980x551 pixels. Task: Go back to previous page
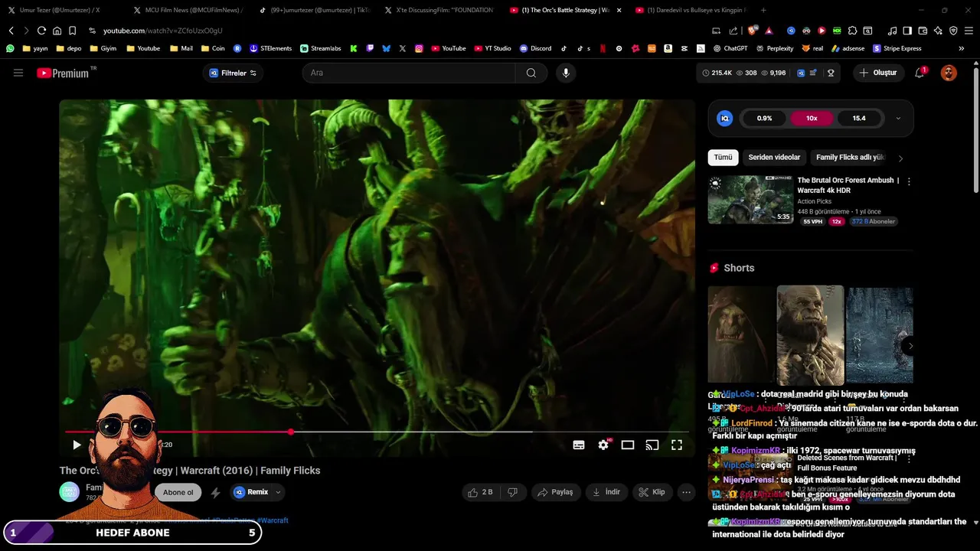[11, 31]
